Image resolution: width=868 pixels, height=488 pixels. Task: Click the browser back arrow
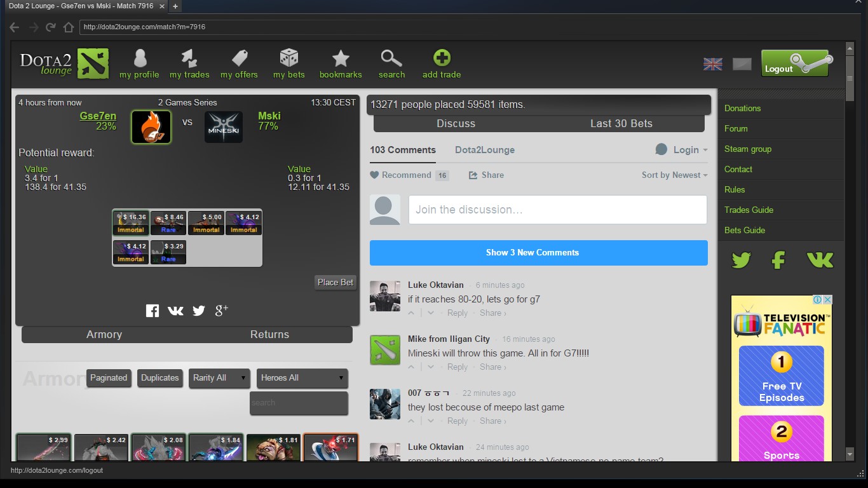pos(15,27)
